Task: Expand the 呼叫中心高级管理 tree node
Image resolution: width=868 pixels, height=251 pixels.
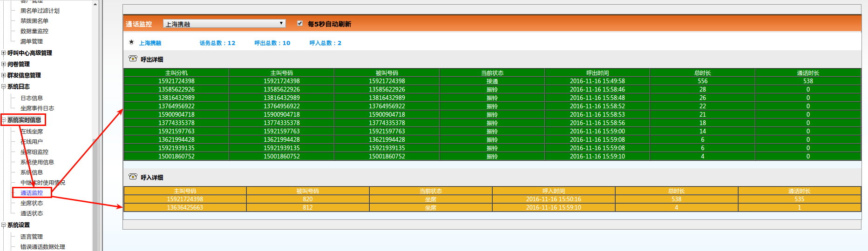Action: [x=4, y=53]
